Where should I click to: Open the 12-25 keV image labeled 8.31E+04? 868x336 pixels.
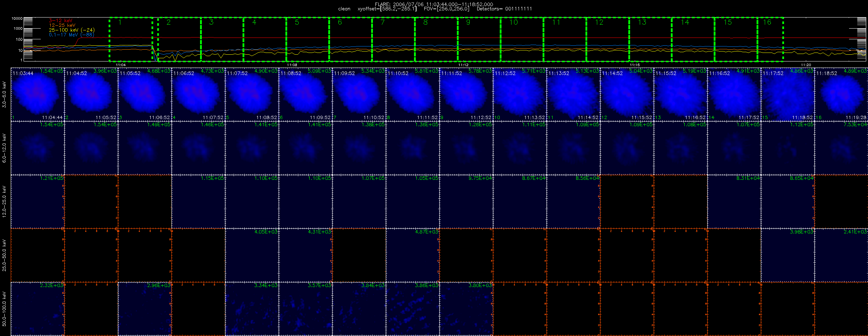(x=734, y=202)
